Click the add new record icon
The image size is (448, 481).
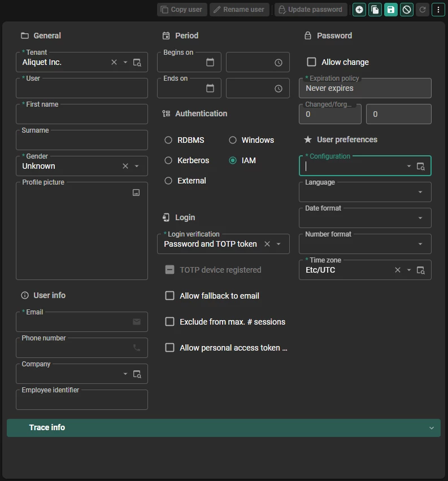(x=359, y=10)
